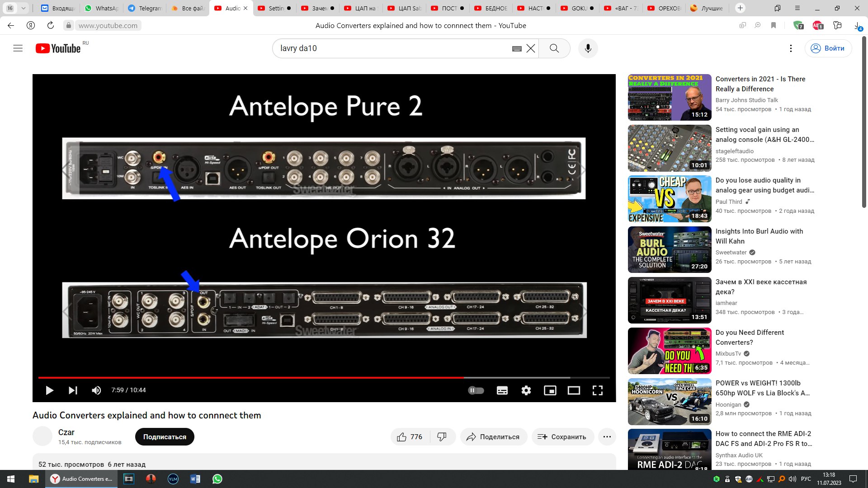
Task: Click the page vertical scrollbar
Action: 864,122
